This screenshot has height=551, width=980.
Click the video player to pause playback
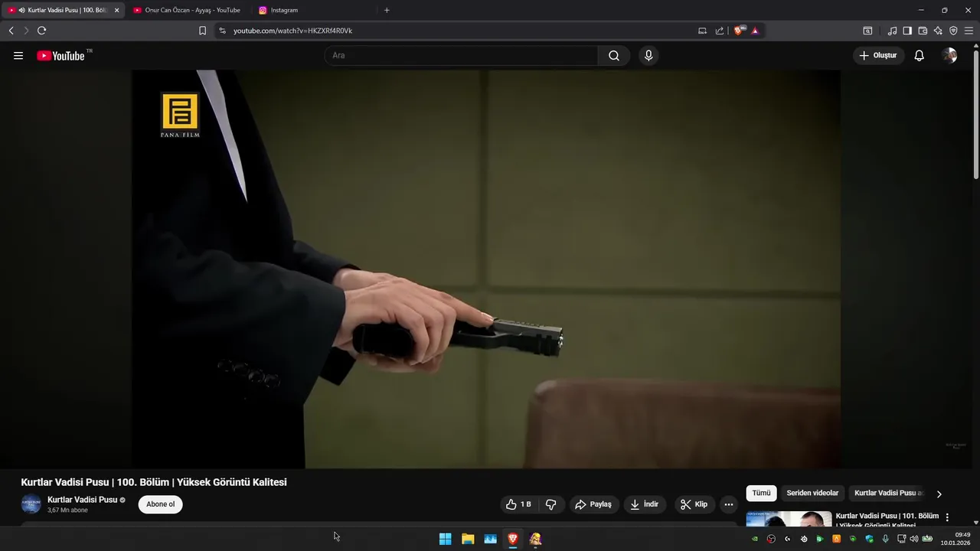point(486,269)
